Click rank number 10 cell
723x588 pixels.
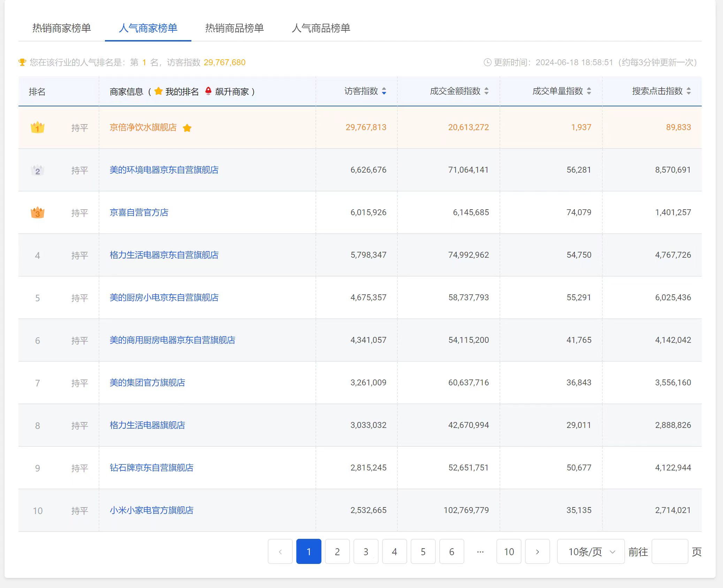[38, 511]
